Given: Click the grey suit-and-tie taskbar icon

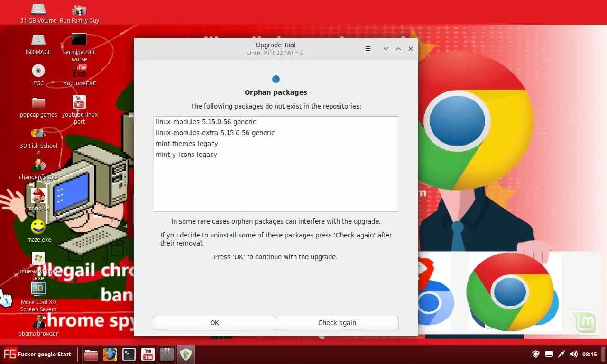Looking at the screenshot, I should click(x=167, y=355).
